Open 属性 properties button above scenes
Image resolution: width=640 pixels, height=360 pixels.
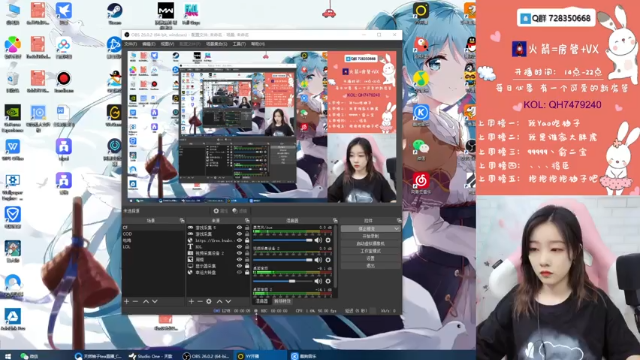click(x=220, y=211)
